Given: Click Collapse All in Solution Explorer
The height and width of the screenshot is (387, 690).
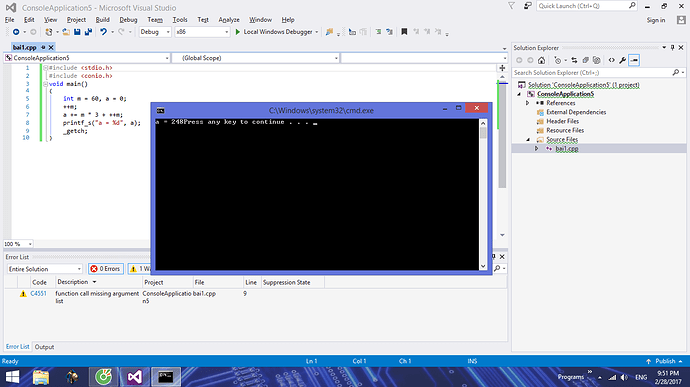Looking at the screenshot, I should pyautogui.click(x=586, y=60).
